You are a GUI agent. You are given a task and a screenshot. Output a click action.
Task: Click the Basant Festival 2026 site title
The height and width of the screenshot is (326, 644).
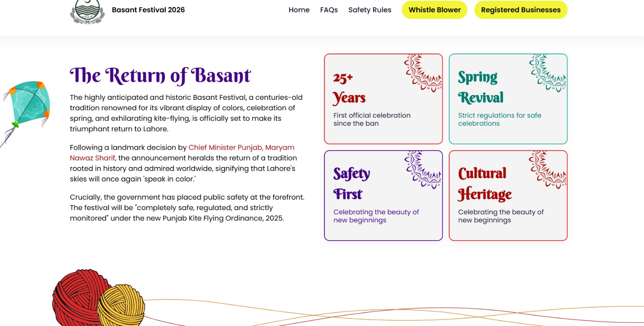(x=148, y=10)
